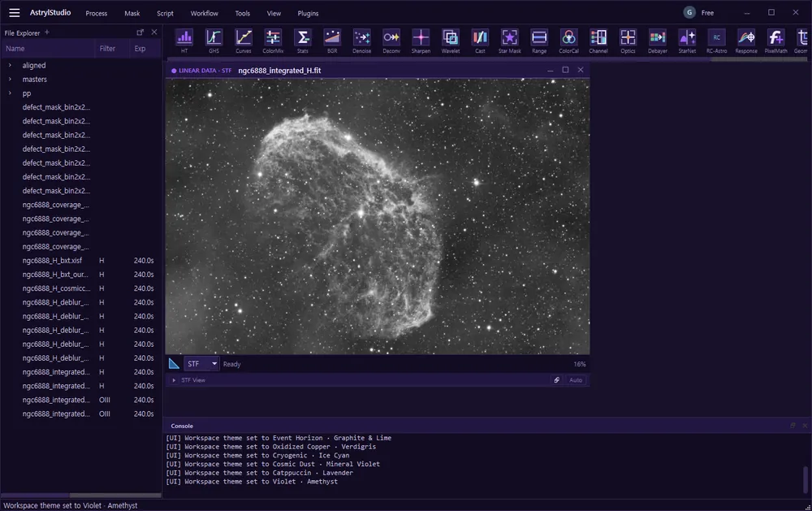Viewport: 812px width, 511px height.
Task: Click the G account avatar
Action: point(689,13)
